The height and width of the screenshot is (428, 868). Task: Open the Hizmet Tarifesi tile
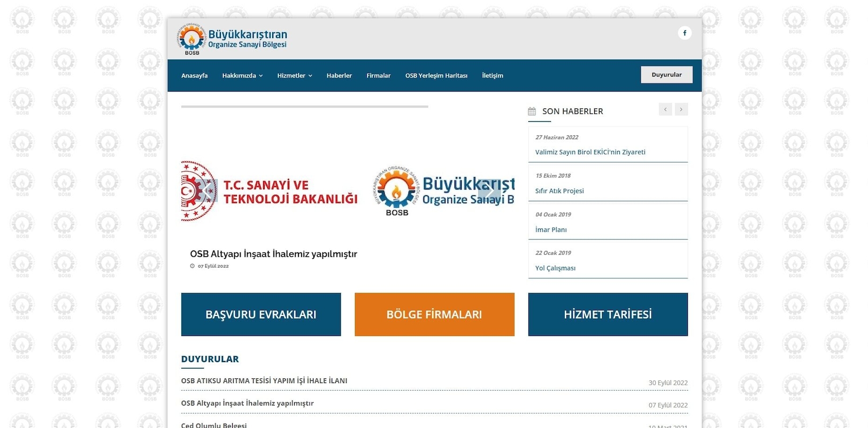[608, 315]
